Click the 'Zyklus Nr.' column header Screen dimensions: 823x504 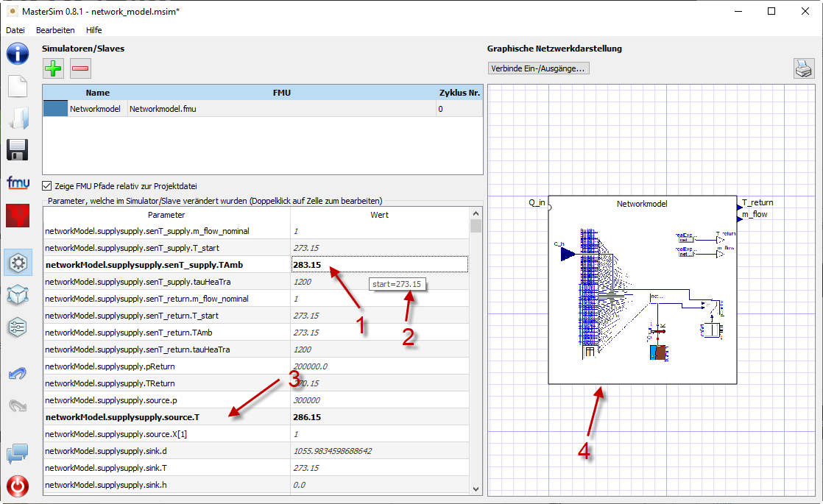pyautogui.click(x=459, y=92)
